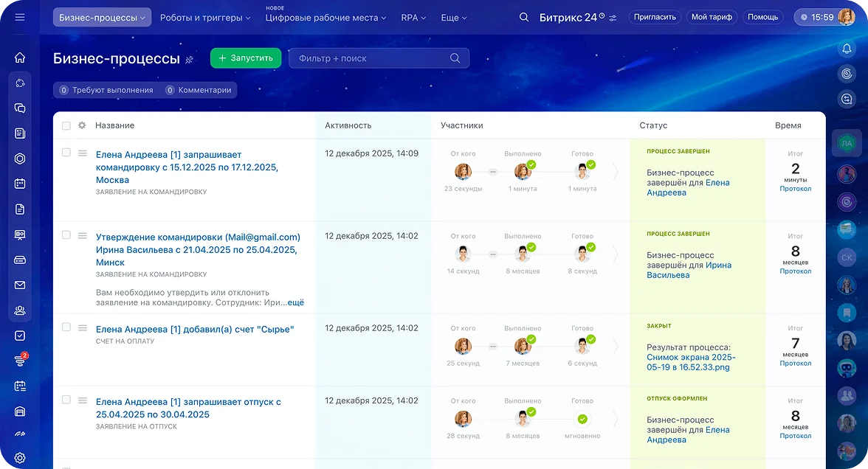
Task: Open row menu for Утверждение командировки process
Action: click(x=83, y=236)
